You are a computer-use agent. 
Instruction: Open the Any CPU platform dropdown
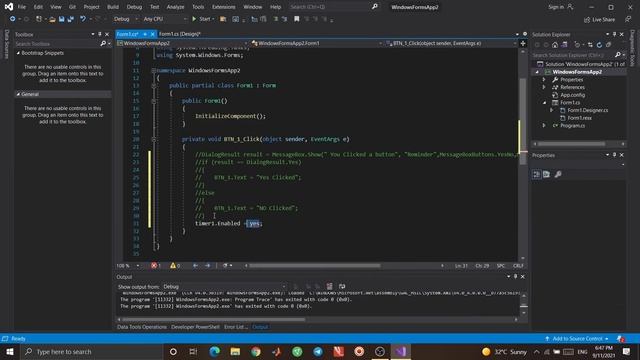pos(165,19)
